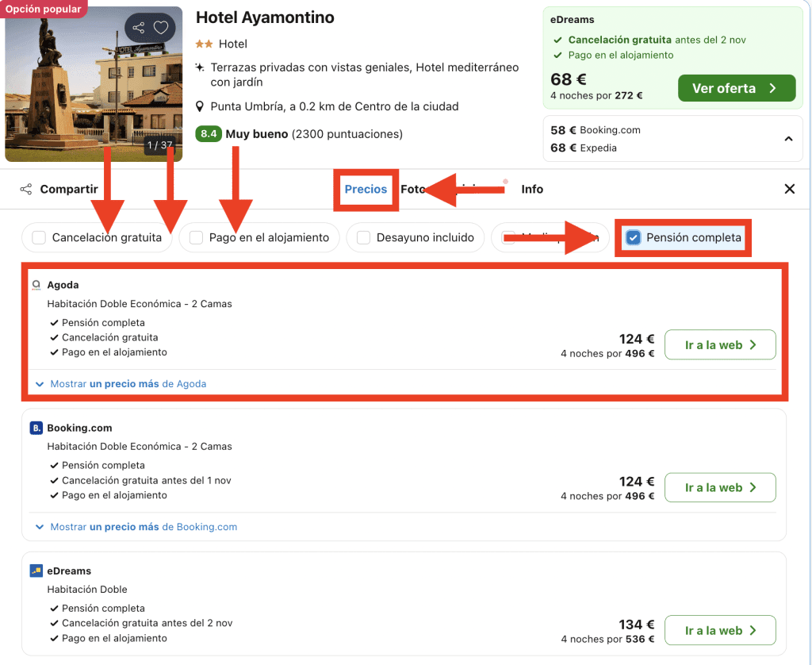812x665 pixels.
Task: Click the green Ver oferta button
Action: (736, 88)
